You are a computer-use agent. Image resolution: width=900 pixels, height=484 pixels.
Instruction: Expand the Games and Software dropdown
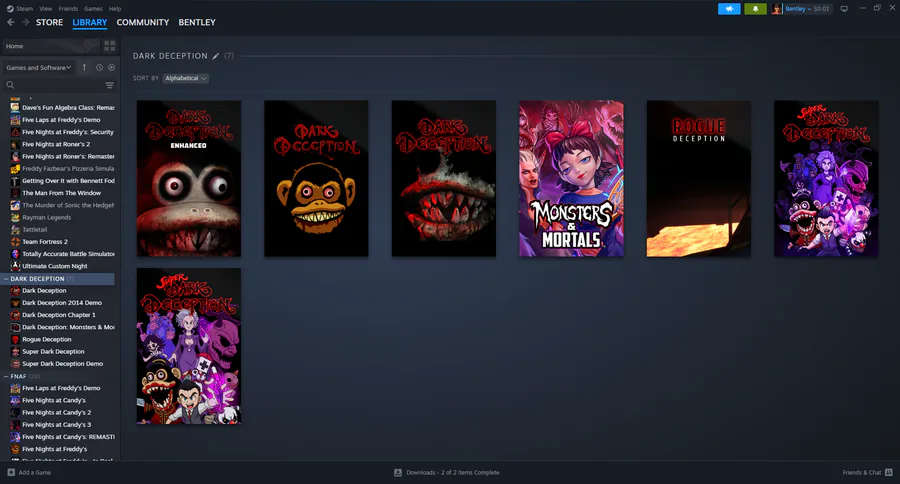pos(38,68)
